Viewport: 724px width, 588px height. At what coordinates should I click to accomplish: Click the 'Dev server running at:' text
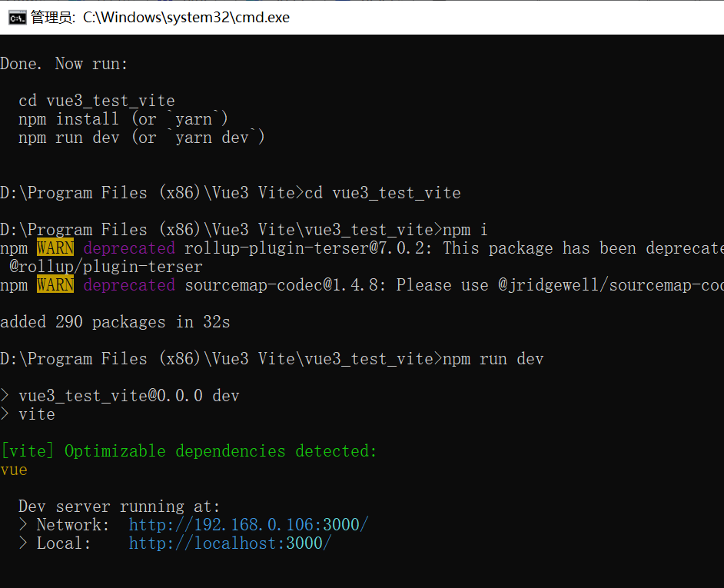[x=119, y=507]
